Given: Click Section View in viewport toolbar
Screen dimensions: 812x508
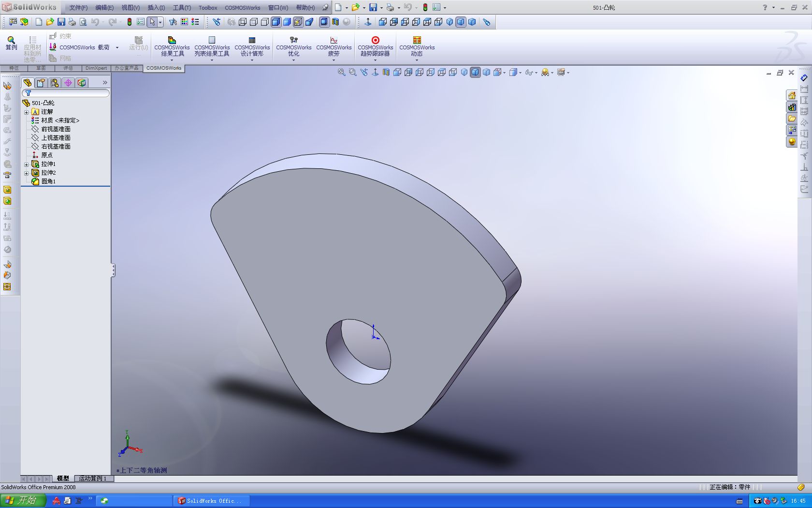Looking at the screenshot, I should tap(386, 73).
